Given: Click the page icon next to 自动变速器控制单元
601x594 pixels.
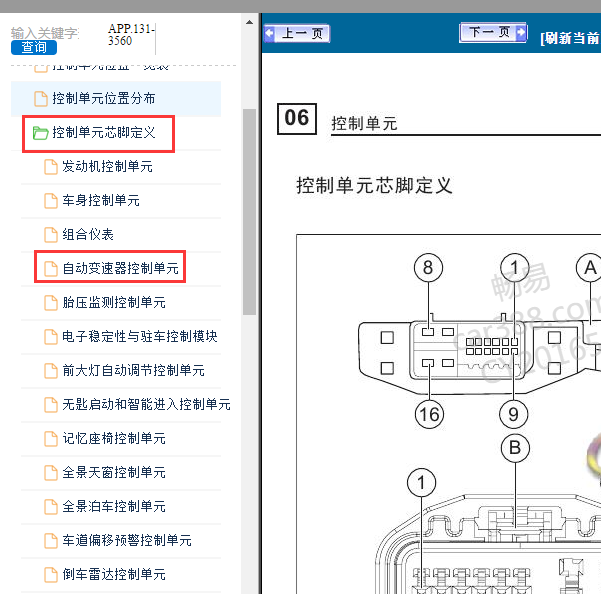Looking at the screenshot, I should (51, 269).
